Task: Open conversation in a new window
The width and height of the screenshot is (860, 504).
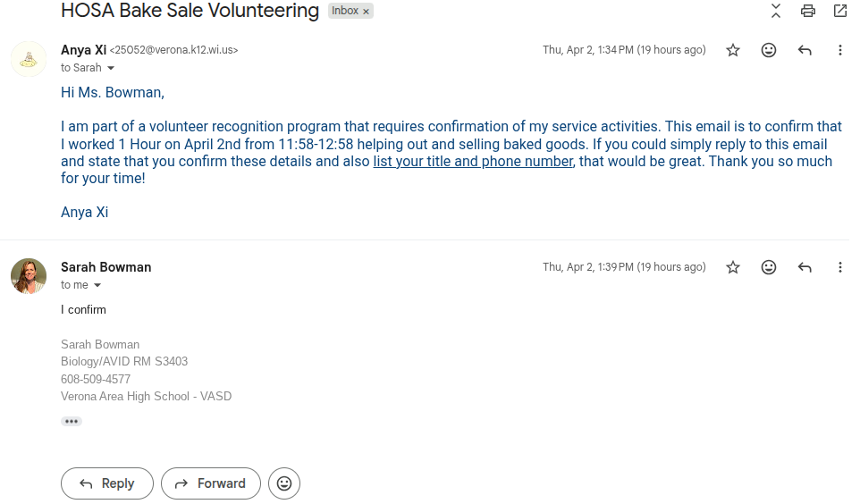Action: 840,11
